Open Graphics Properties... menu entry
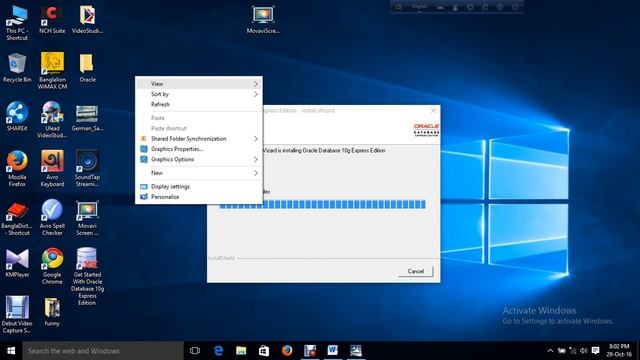The image size is (640, 360). click(199, 149)
